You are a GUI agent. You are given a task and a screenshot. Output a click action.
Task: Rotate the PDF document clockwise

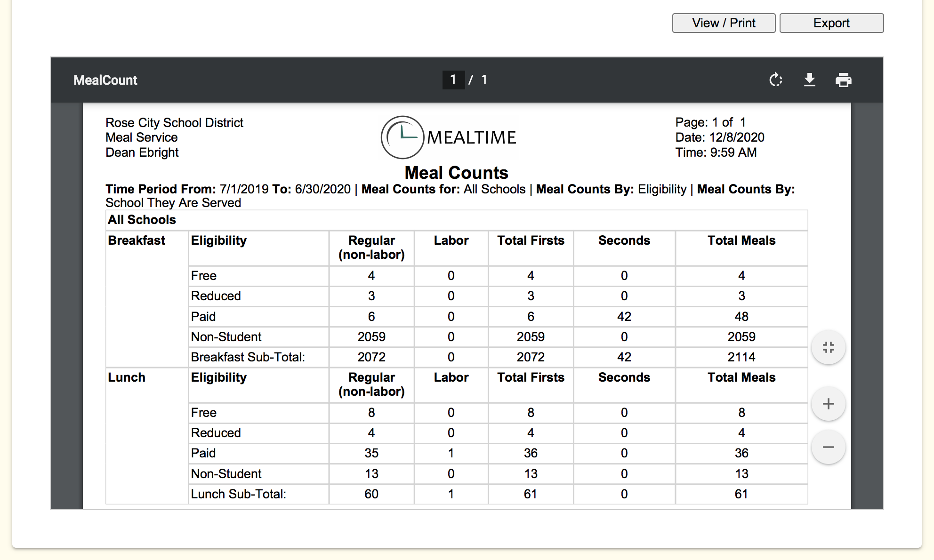click(x=775, y=80)
